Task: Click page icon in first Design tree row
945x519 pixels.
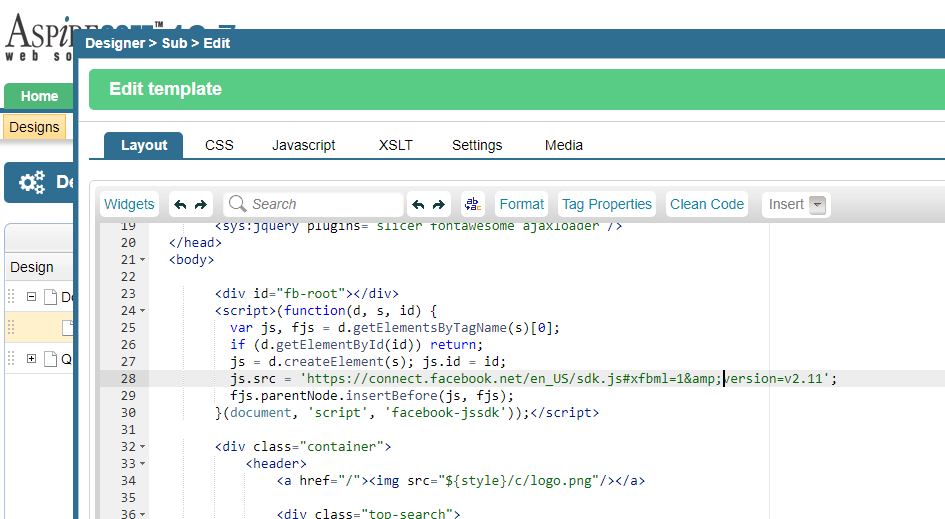Action: click(x=51, y=297)
